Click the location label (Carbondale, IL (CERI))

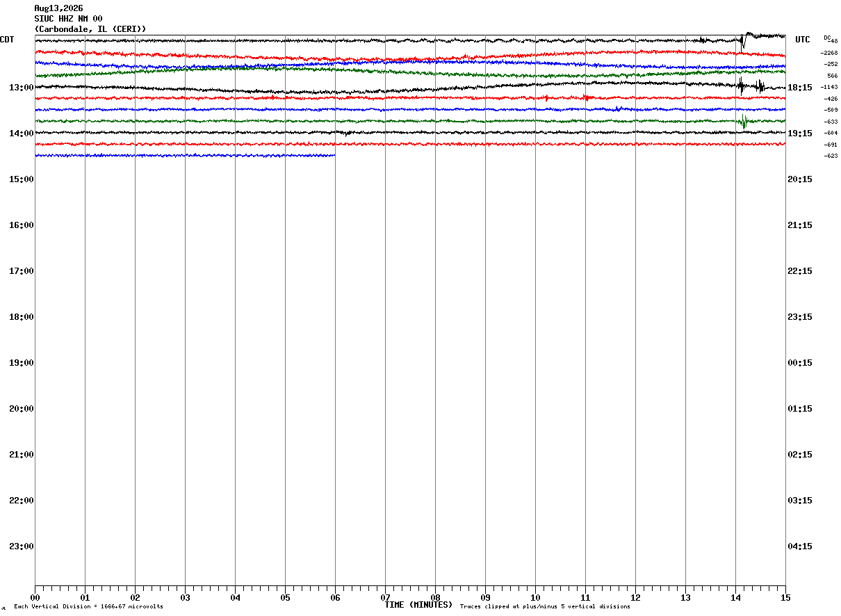click(90, 29)
